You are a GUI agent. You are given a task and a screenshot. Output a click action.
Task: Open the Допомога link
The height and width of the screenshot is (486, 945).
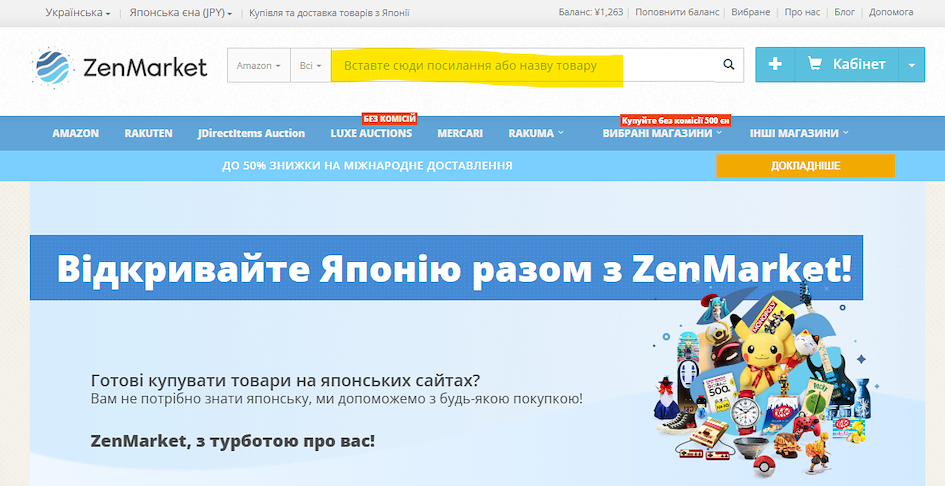pyautogui.click(x=891, y=12)
